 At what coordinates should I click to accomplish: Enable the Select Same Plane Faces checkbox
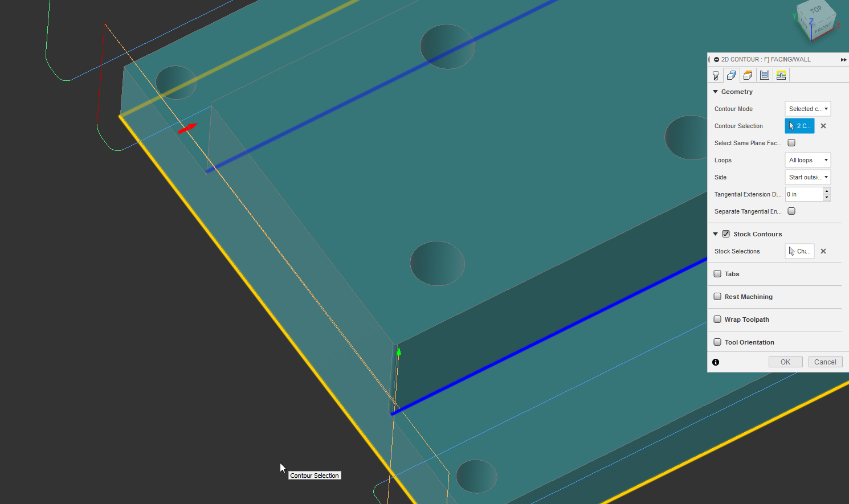click(x=791, y=142)
